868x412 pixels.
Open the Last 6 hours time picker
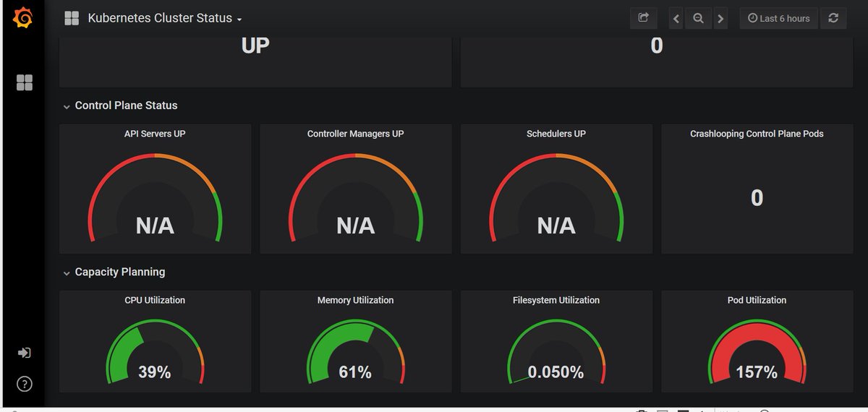coord(778,18)
